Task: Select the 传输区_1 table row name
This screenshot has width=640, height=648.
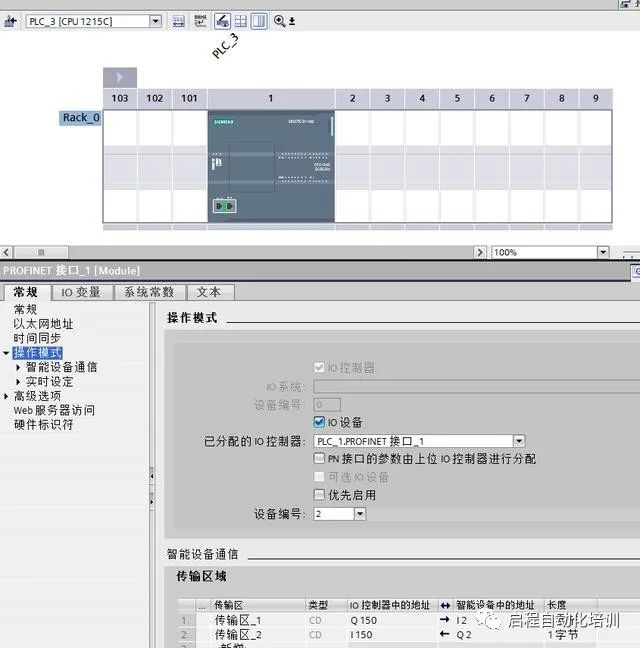Action: [x=238, y=620]
